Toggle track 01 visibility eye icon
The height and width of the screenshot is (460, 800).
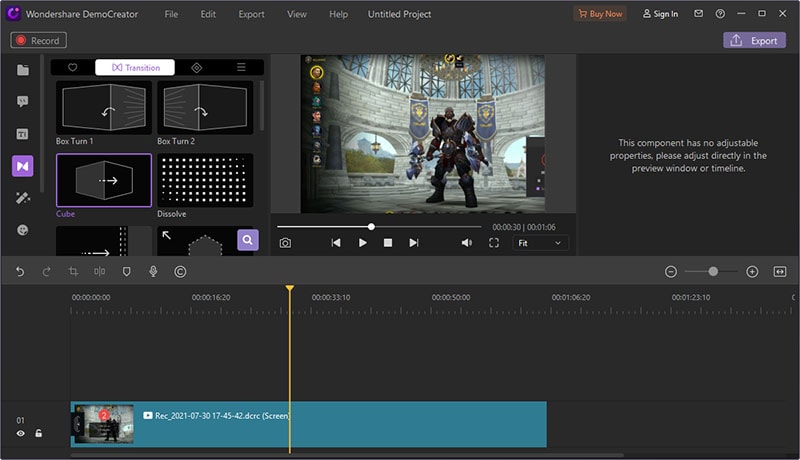tap(20, 433)
